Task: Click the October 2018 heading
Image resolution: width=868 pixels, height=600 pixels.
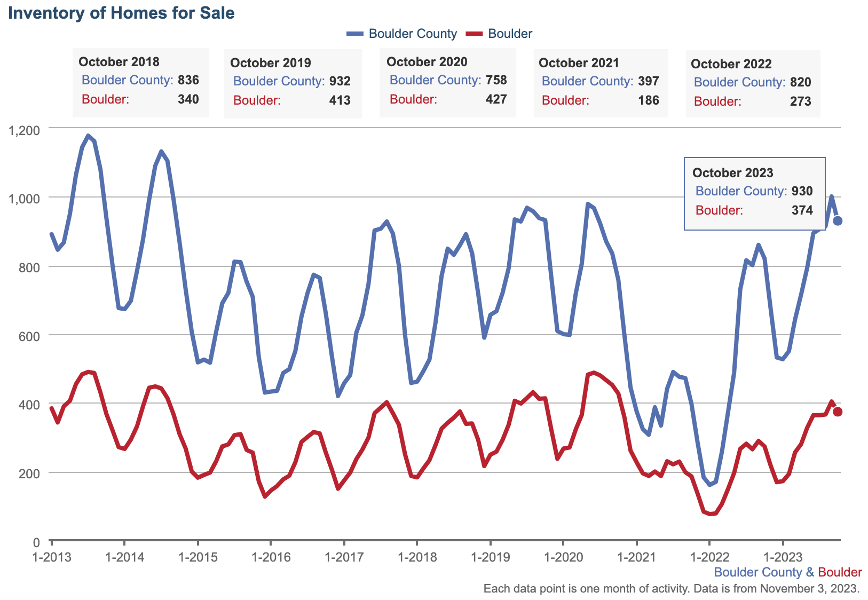Action: (119, 62)
